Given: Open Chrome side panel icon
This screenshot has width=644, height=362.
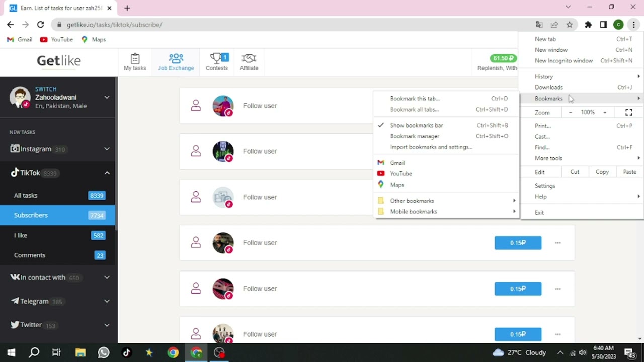Looking at the screenshot, I should (x=603, y=25).
